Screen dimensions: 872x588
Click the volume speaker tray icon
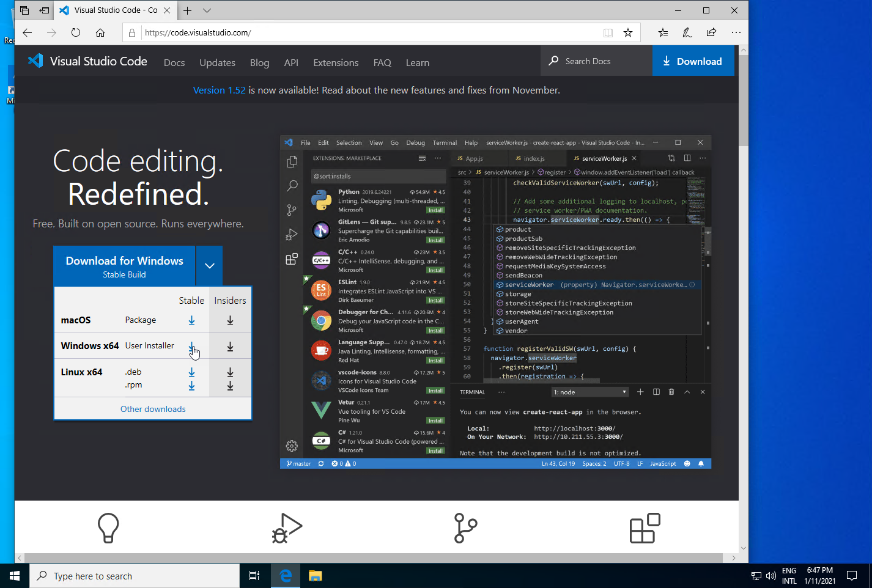pyautogui.click(x=770, y=576)
